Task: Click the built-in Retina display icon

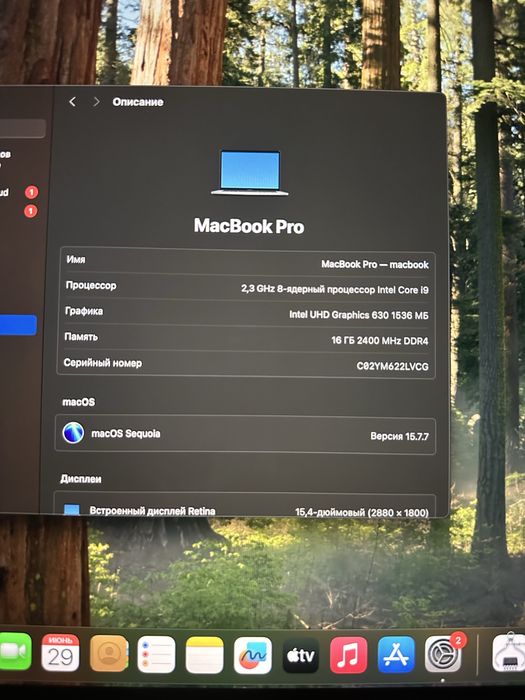Action: pyautogui.click(x=71, y=510)
